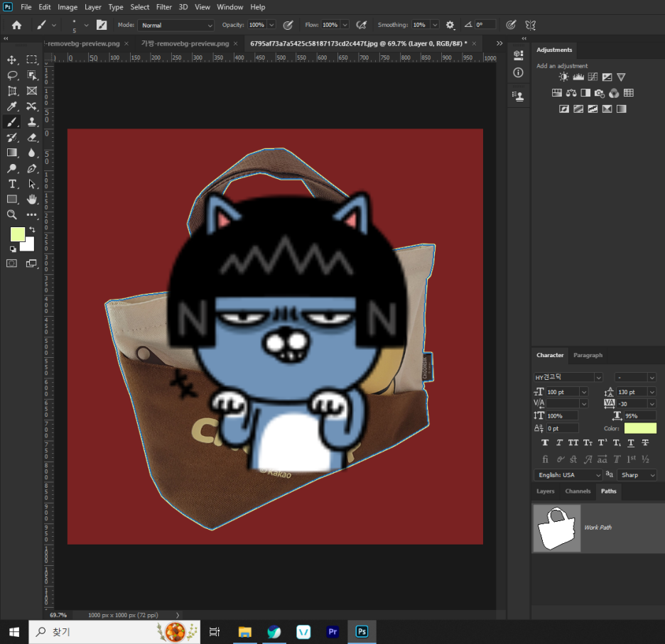Screen dimensions: 665x644
Task: Toggle brush settings panel button
Action: pos(102,25)
